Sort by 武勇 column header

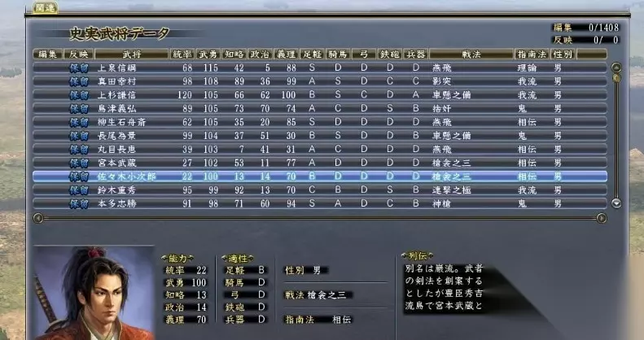coord(208,54)
